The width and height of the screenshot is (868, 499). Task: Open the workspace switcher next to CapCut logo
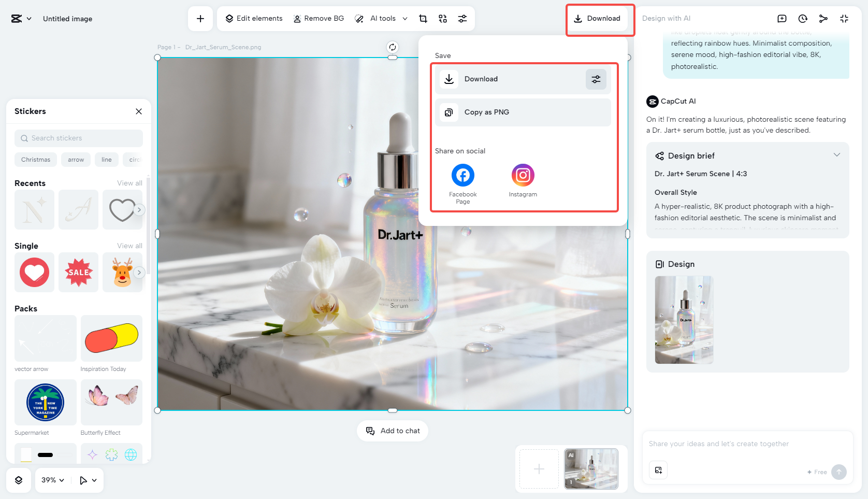coord(29,18)
